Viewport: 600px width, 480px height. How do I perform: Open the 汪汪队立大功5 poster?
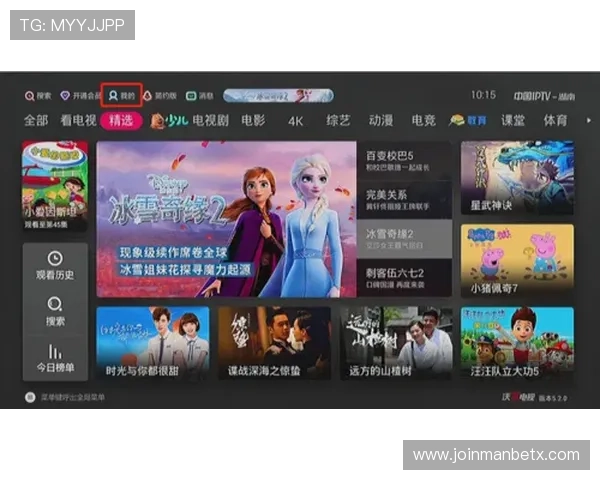click(x=517, y=343)
